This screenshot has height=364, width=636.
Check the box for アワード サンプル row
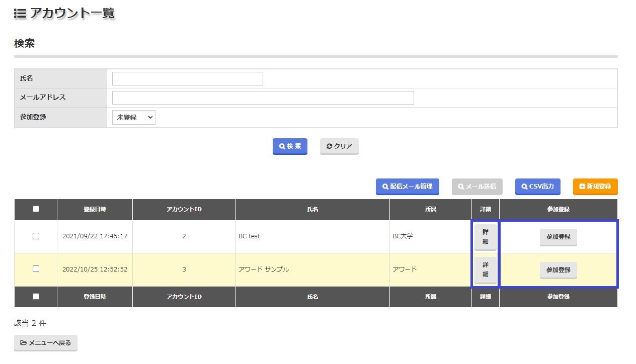click(36, 269)
